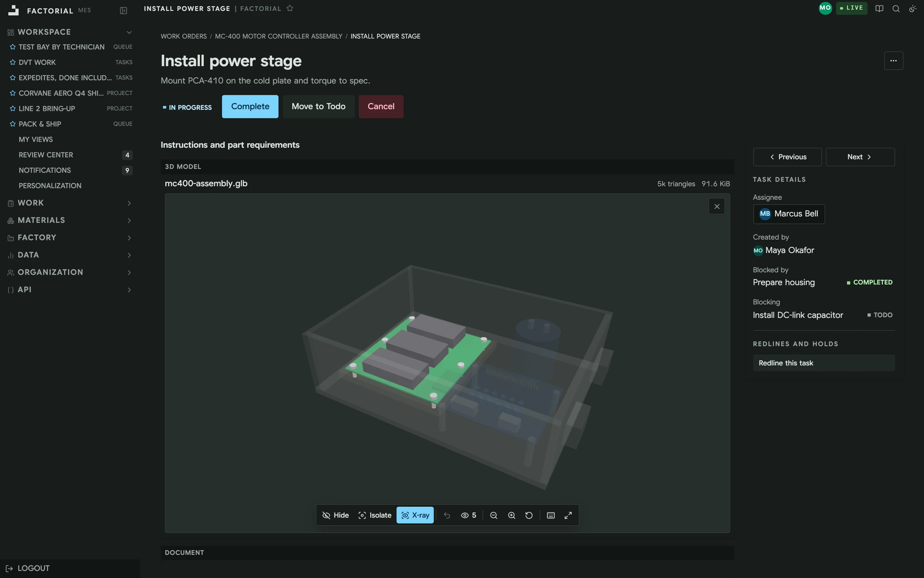Open Work Orders breadcrumb
This screenshot has width=924, height=578.
pos(184,36)
